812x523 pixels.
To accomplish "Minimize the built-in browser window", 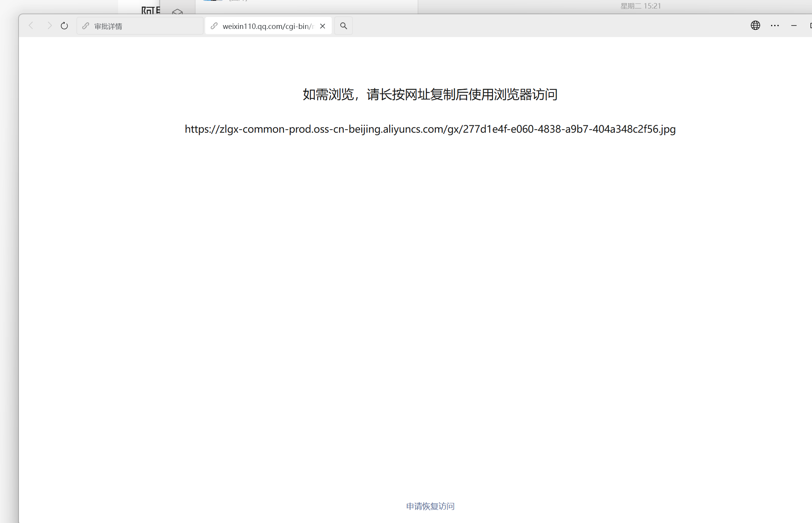I will [x=794, y=26].
